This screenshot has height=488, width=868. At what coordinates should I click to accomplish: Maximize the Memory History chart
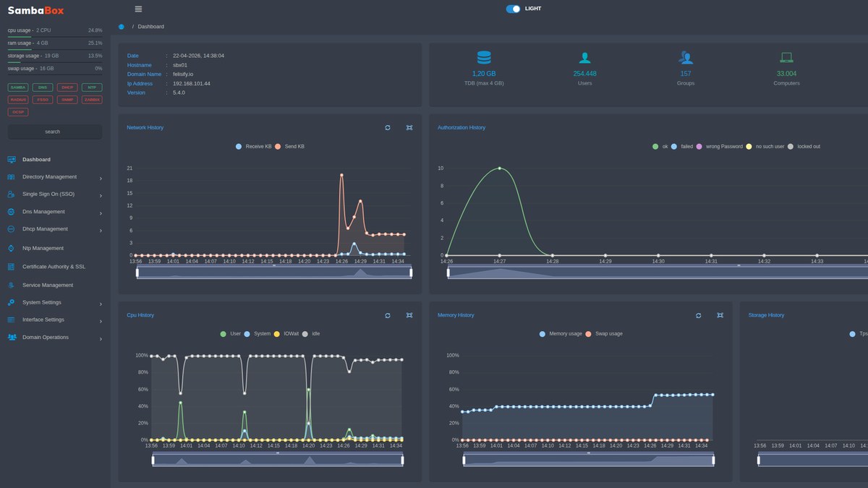point(720,315)
